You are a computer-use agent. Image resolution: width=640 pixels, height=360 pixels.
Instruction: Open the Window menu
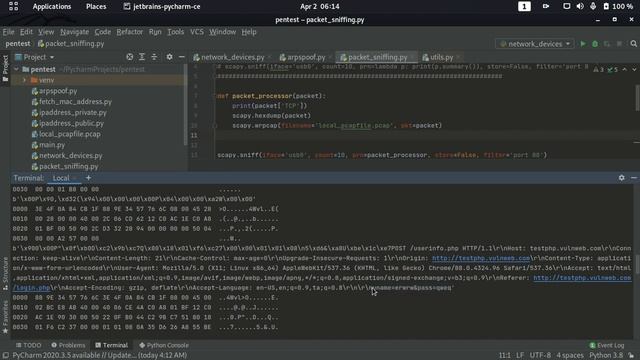point(222,31)
